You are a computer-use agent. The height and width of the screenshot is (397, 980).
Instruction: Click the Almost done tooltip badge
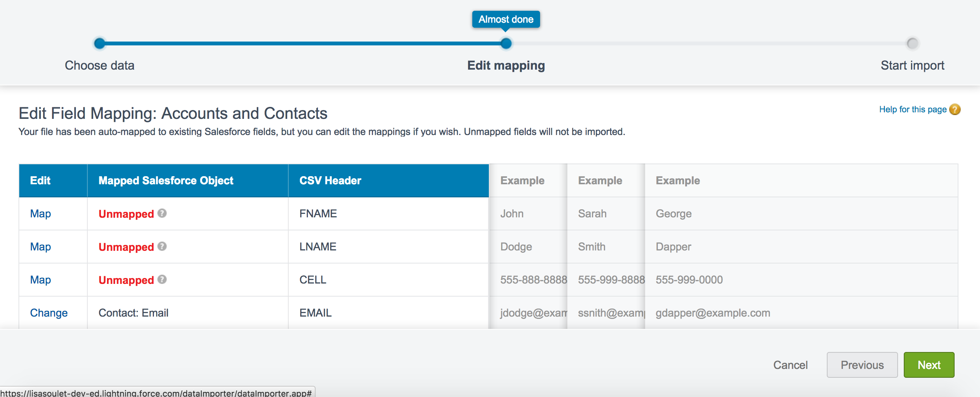(x=506, y=19)
